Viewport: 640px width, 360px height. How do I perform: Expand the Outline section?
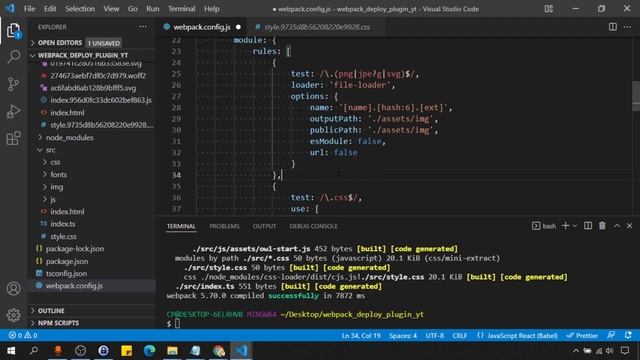(51, 311)
